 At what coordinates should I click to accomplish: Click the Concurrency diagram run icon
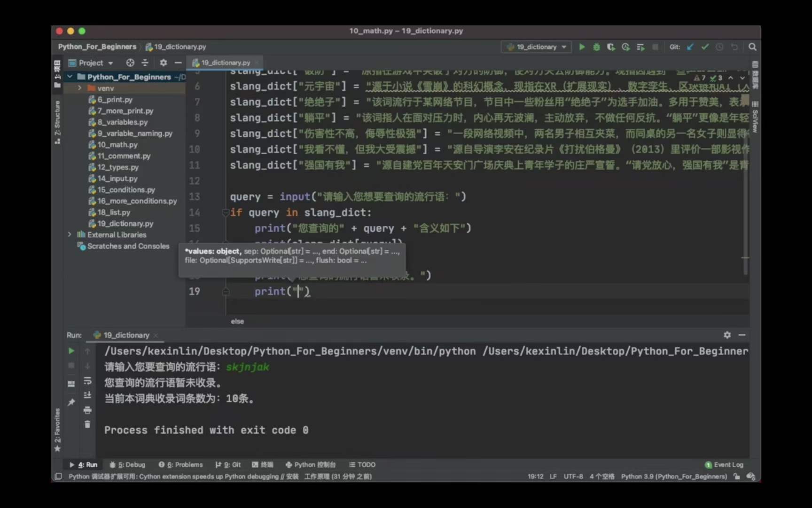[640, 47]
